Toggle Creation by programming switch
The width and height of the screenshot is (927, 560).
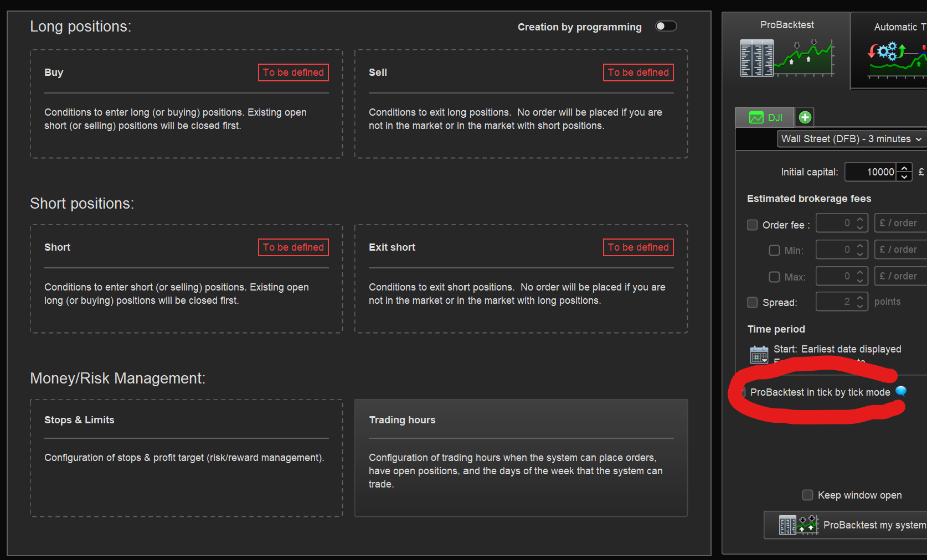pos(666,27)
